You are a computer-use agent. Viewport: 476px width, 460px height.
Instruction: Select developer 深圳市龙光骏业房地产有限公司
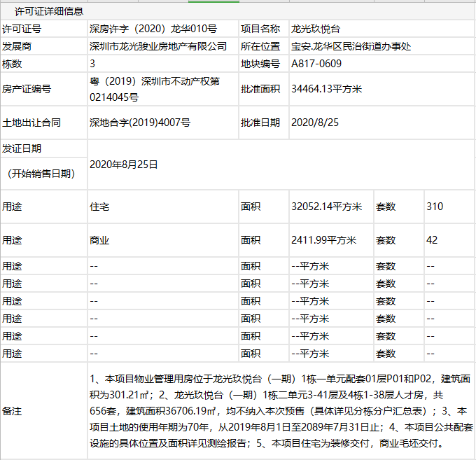(x=158, y=46)
